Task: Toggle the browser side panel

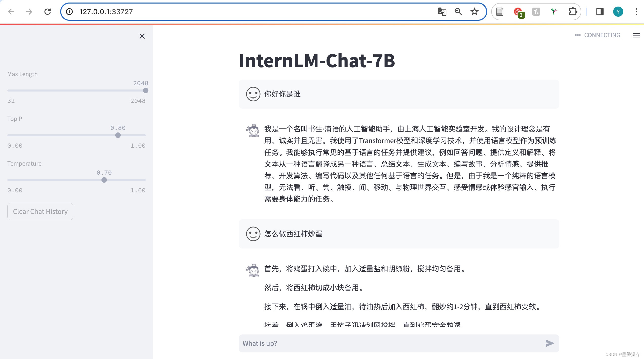Action: click(x=600, y=12)
